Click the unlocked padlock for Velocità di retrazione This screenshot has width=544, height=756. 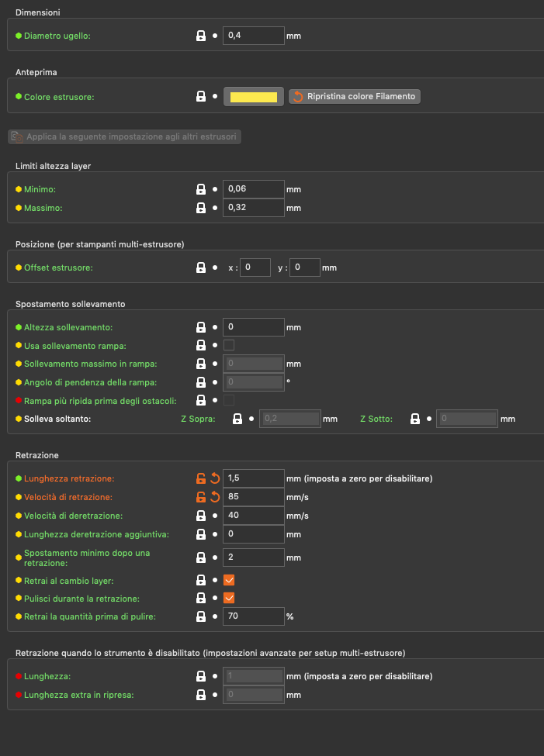pyautogui.click(x=201, y=497)
